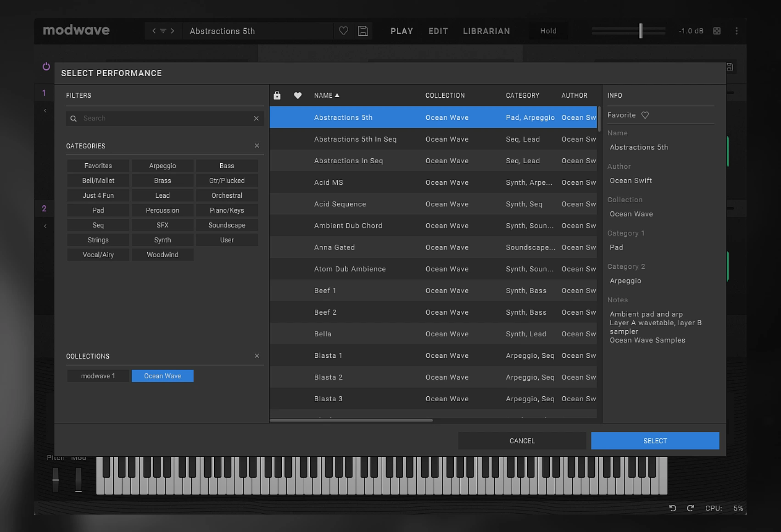
Task: Click the master volume slider handle
Action: [x=641, y=31]
